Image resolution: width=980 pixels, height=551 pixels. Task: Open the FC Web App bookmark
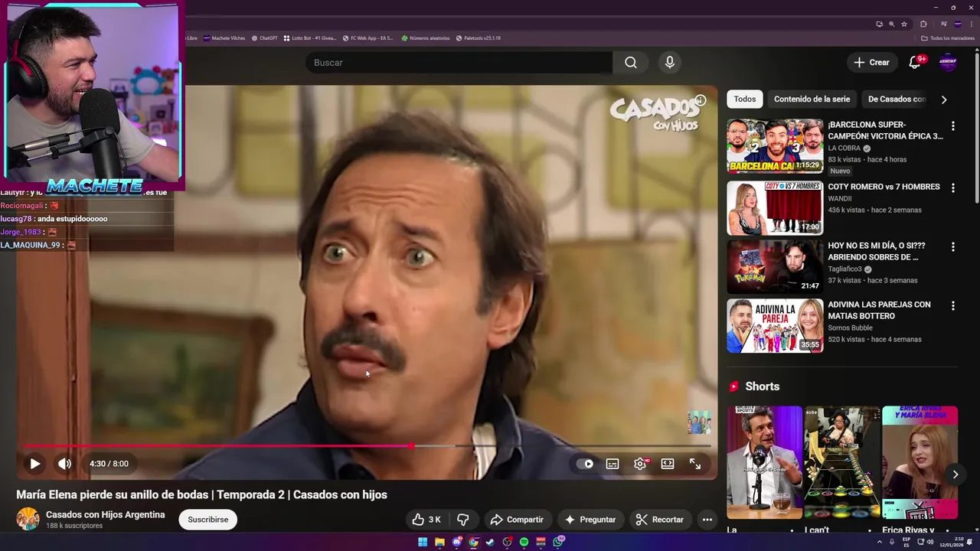[367, 38]
